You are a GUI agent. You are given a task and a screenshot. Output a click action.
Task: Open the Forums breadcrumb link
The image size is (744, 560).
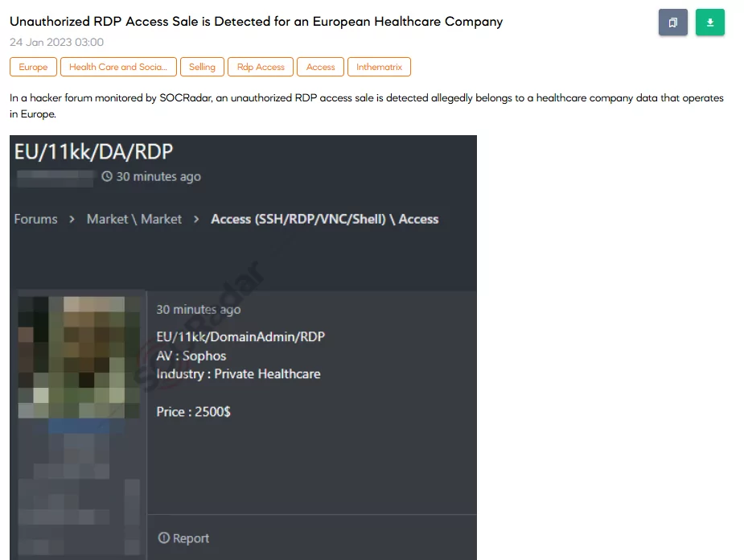point(35,220)
